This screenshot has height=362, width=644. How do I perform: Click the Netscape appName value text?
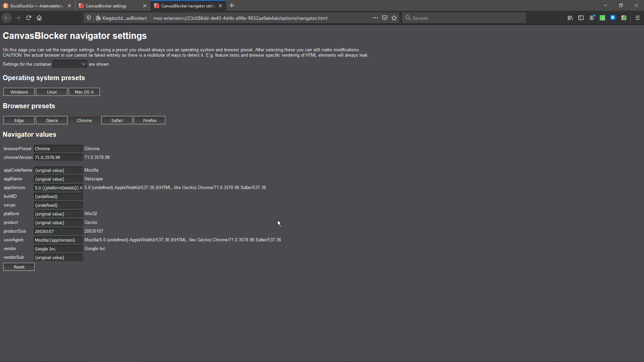tap(94, 179)
